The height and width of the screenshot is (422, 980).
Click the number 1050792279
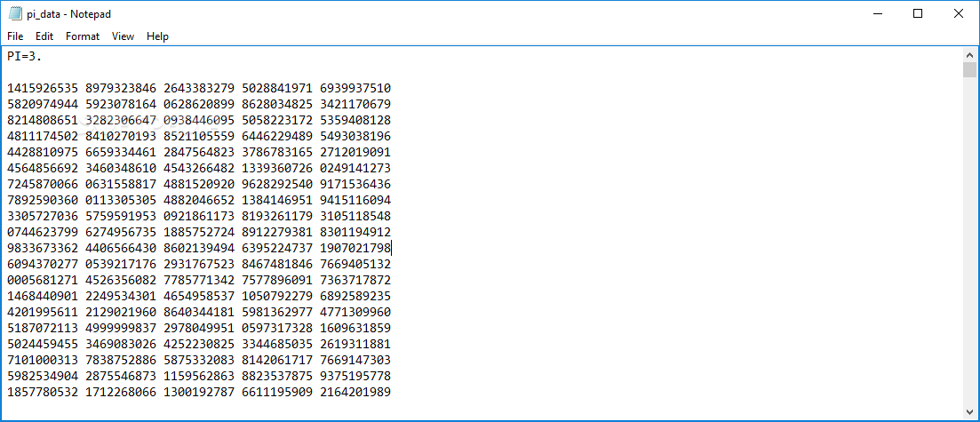[x=277, y=297]
